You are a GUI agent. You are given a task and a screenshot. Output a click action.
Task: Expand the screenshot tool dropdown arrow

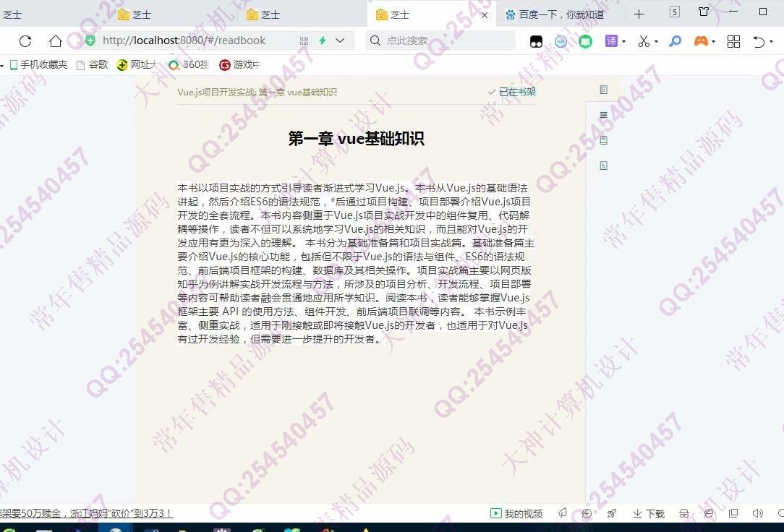[657, 41]
